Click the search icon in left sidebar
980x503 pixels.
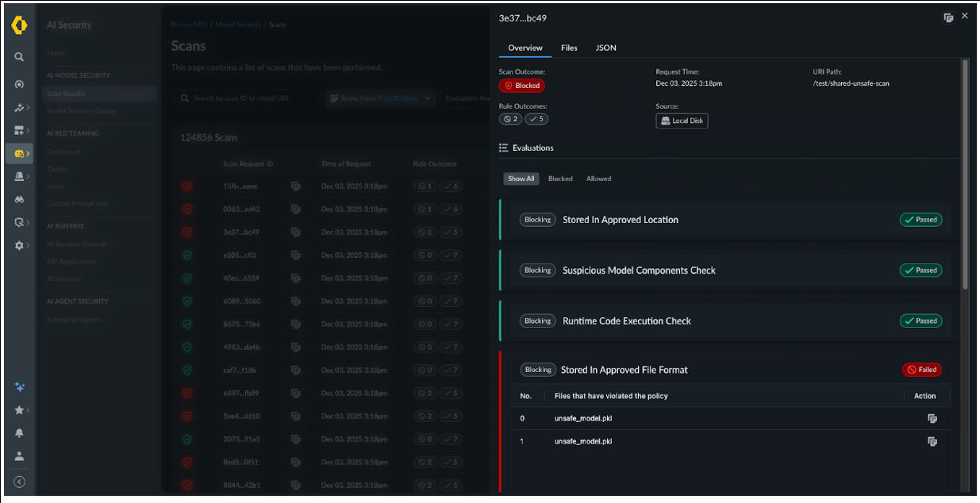pyautogui.click(x=19, y=57)
